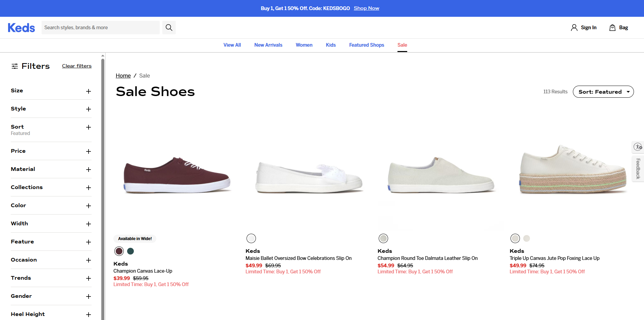The image size is (644, 320).
Task: Open the shopping Bag icon
Action: [x=612, y=27]
